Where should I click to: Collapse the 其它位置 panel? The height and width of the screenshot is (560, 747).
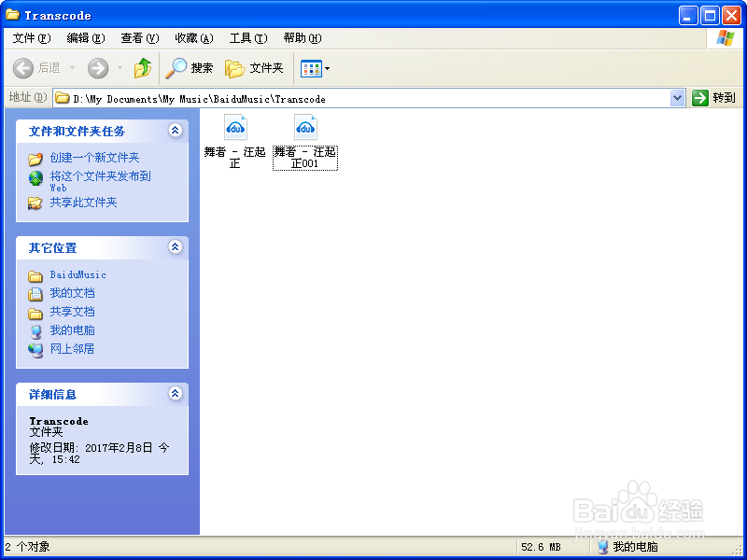(x=176, y=247)
